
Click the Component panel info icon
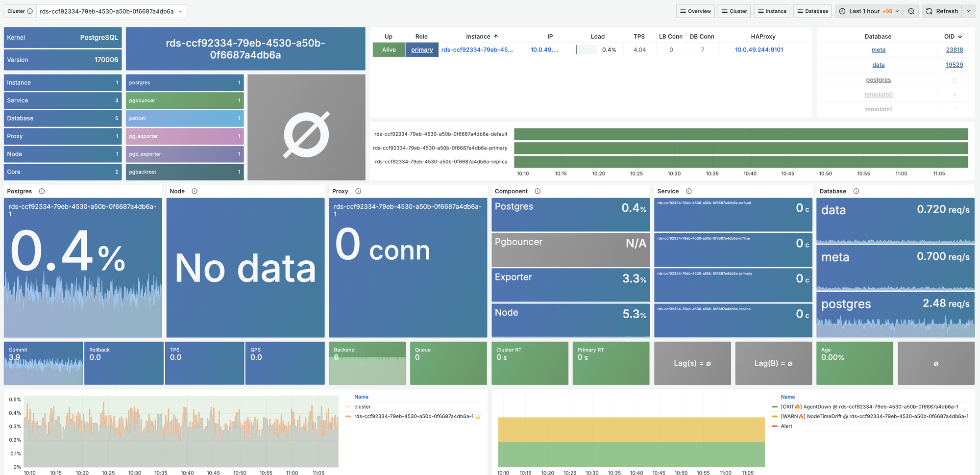(538, 191)
